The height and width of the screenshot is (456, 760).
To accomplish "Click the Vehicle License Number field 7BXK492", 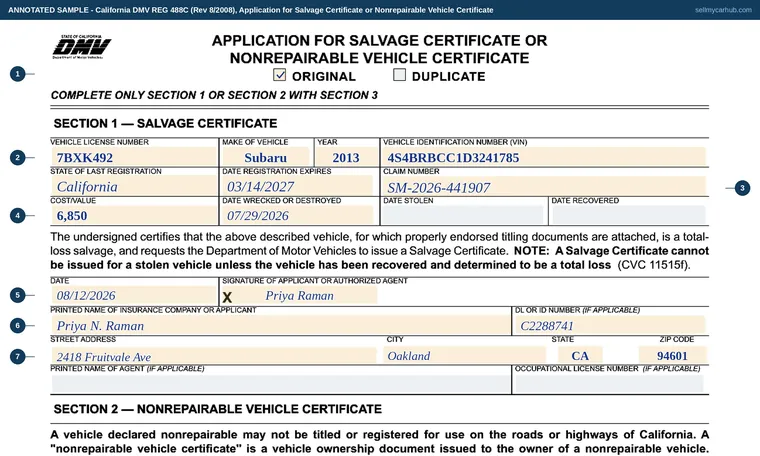I will [x=134, y=157].
